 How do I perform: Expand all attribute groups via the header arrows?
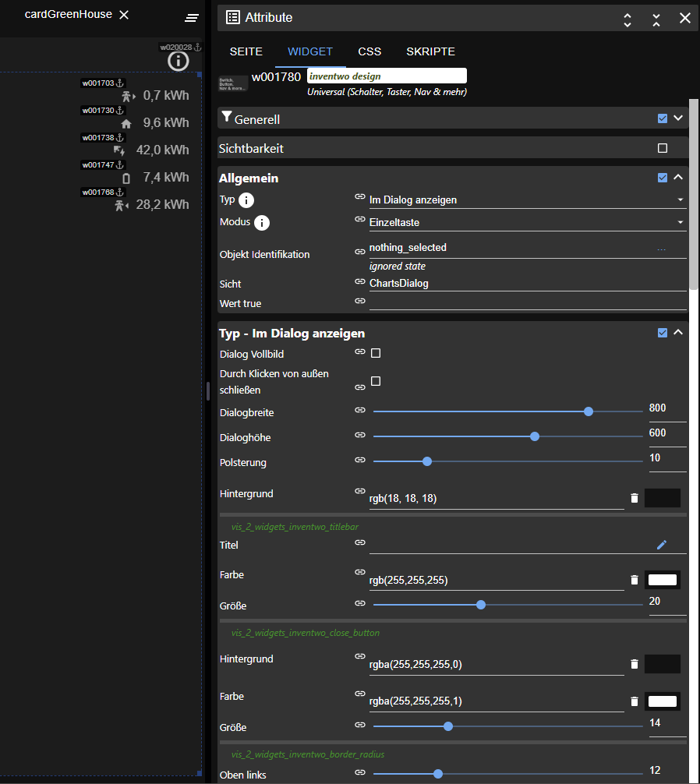coord(628,19)
